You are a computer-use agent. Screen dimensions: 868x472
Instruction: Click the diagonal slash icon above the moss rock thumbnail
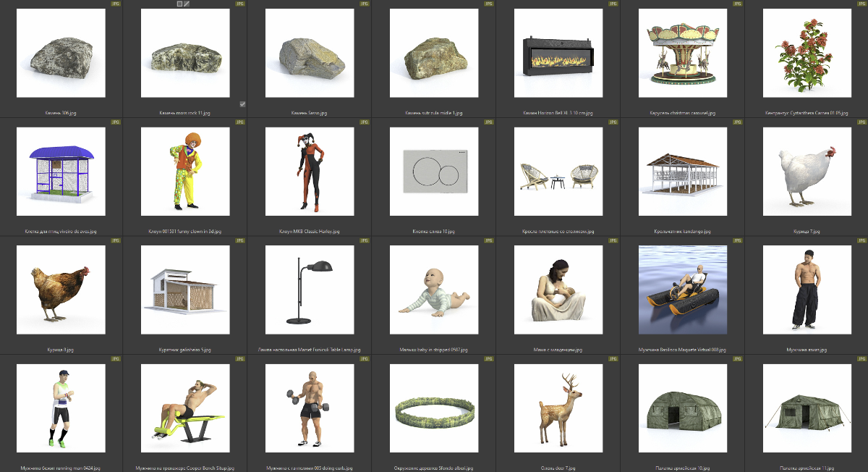tap(187, 4)
